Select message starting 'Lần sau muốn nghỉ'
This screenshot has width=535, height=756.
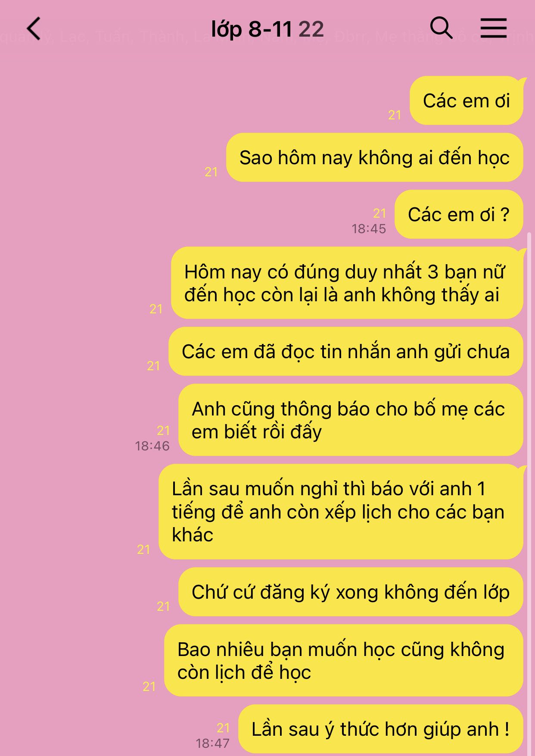[x=341, y=512]
